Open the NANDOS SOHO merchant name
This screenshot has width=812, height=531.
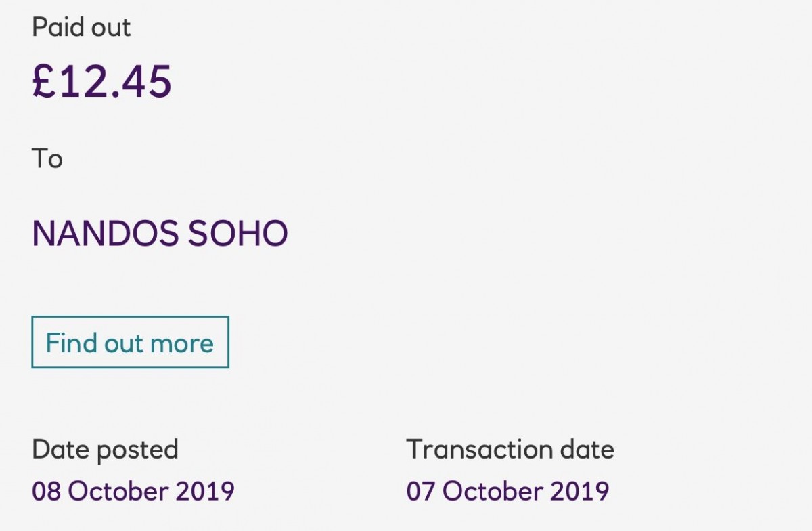click(x=160, y=234)
